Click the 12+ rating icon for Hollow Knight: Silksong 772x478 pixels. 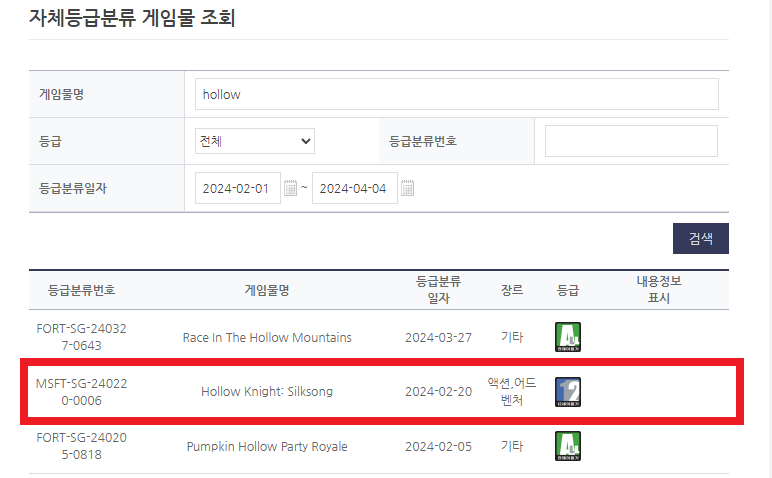pos(567,392)
